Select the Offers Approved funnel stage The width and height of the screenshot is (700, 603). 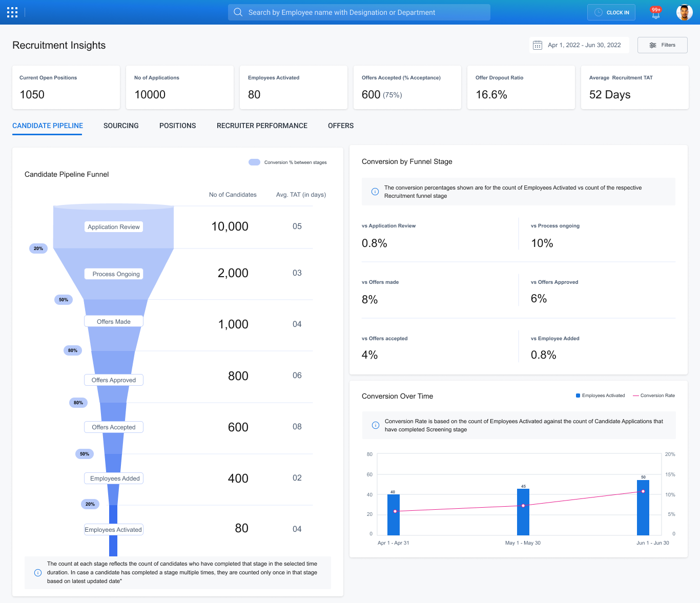114,380
